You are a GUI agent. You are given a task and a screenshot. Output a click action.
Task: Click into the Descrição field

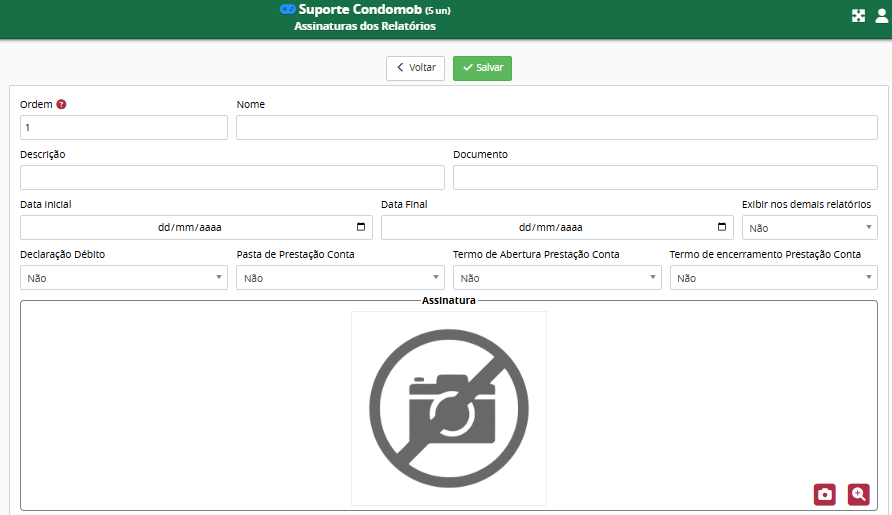pyautogui.click(x=232, y=177)
